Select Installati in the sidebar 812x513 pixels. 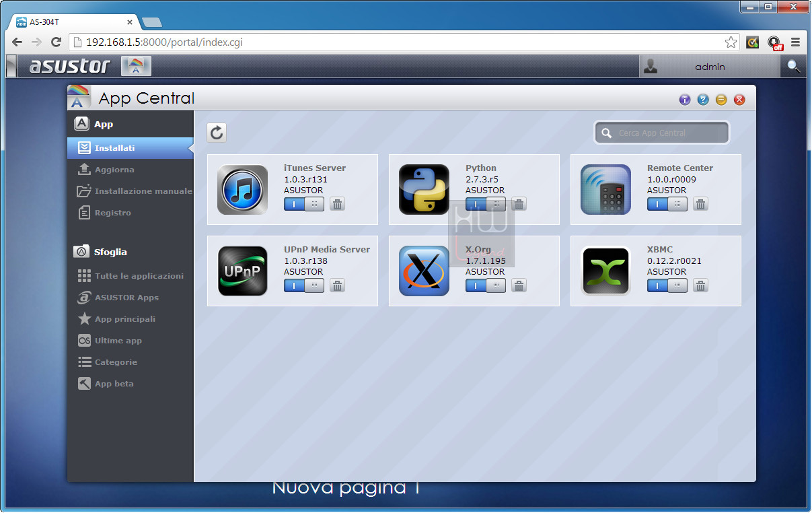point(131,148)
